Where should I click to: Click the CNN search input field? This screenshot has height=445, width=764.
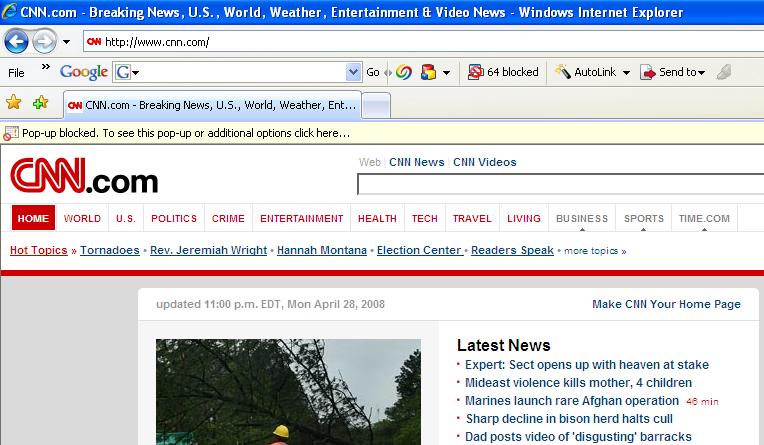click(560, 184)
